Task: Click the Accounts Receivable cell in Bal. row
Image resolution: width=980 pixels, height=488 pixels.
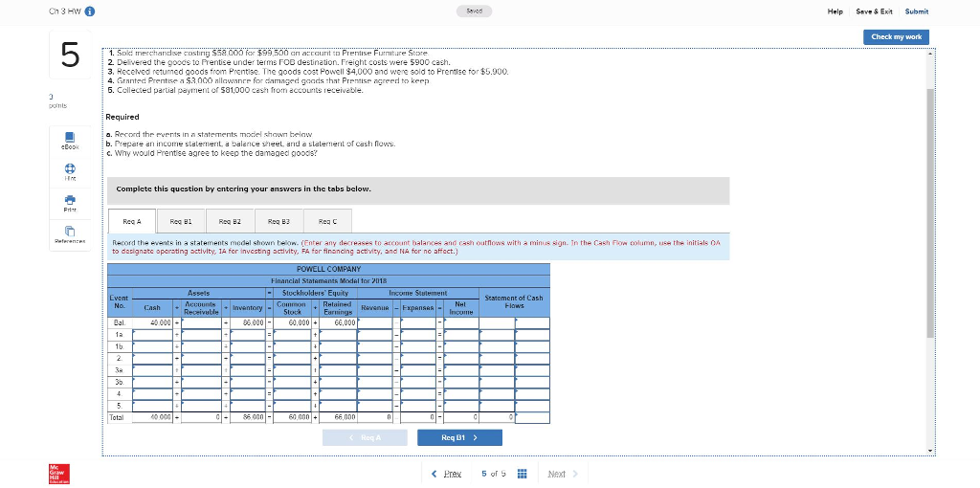Action: 201,323
